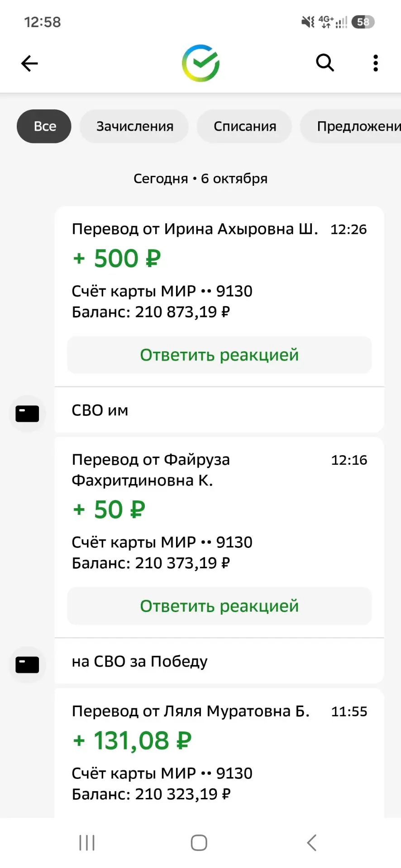
Task: Tap the back arrow in header
Action: tap(29, 63)
